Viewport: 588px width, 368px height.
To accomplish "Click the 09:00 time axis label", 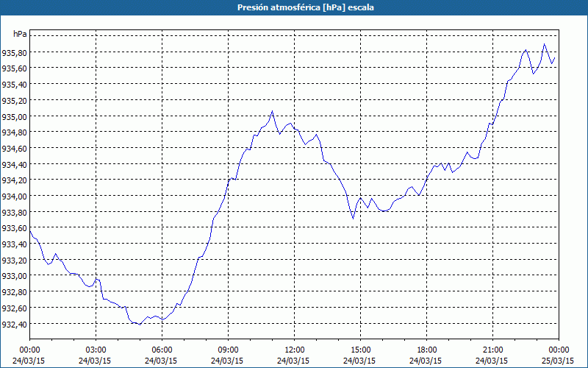I will pyautogui.click(x=229, y=350).
